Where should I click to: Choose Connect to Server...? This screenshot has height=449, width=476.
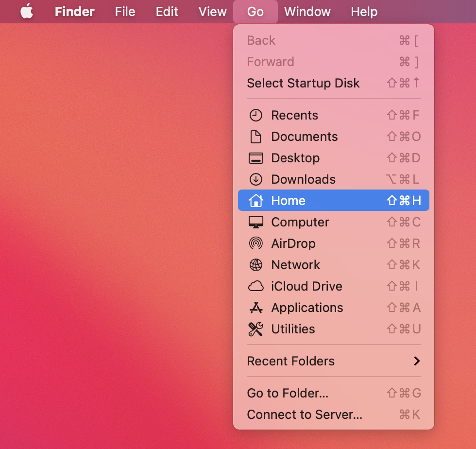click(333, 414)
